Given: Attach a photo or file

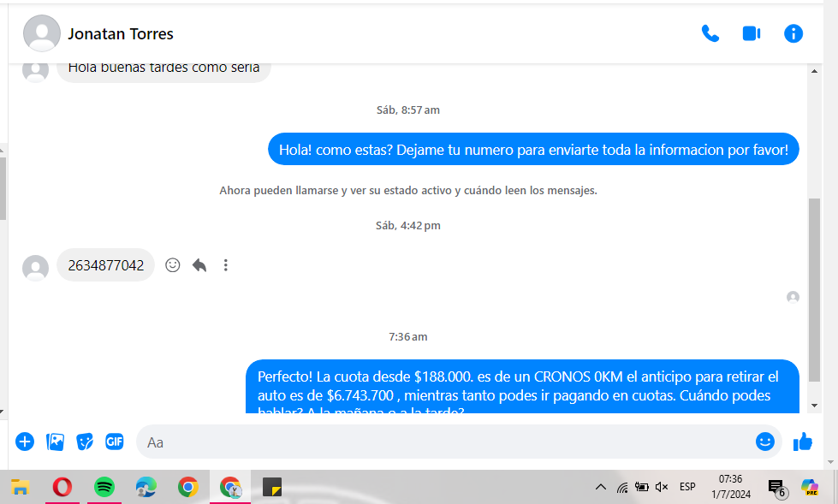Looking at the screenshot, I should tap(56, 442).
